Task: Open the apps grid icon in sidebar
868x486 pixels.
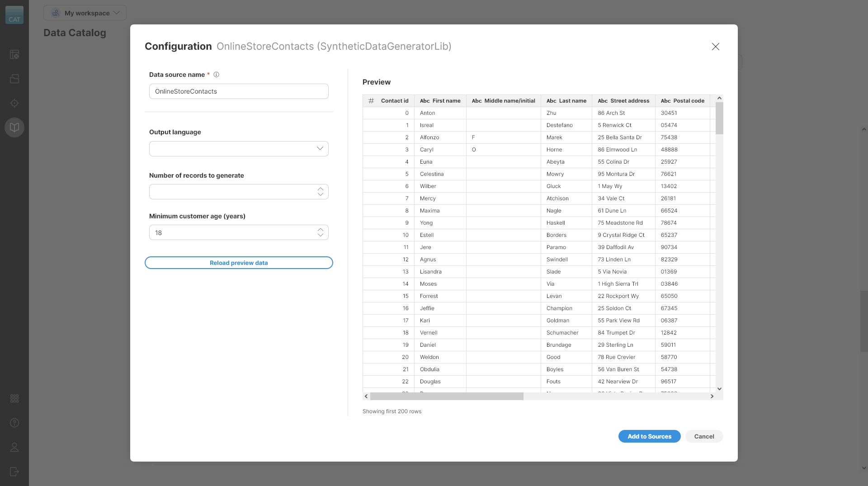Action: pos(14,398)
